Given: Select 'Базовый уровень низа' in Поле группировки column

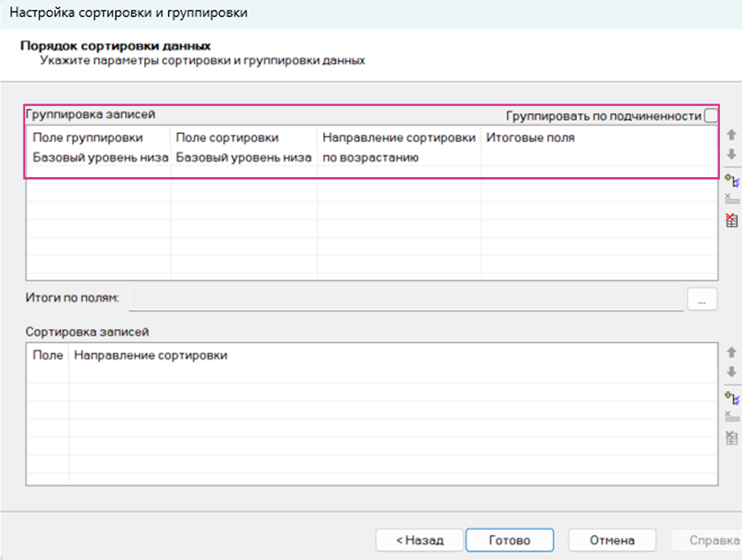Looking at the screenshot, I should pos(100,158).
